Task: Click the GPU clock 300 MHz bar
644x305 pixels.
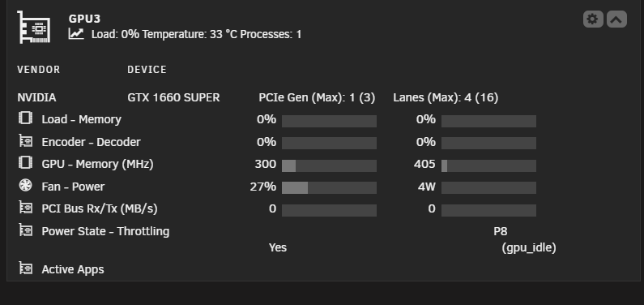Action: pos(329,165)
